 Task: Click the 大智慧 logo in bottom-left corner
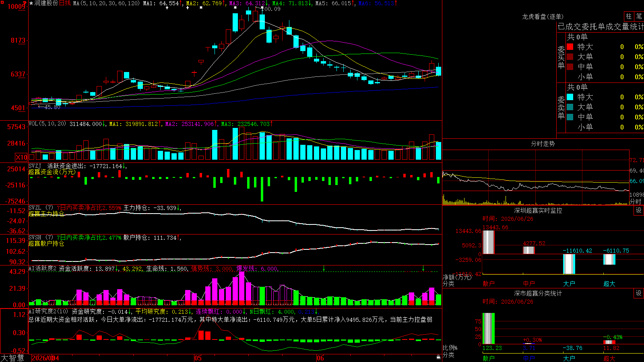[12, 358]
